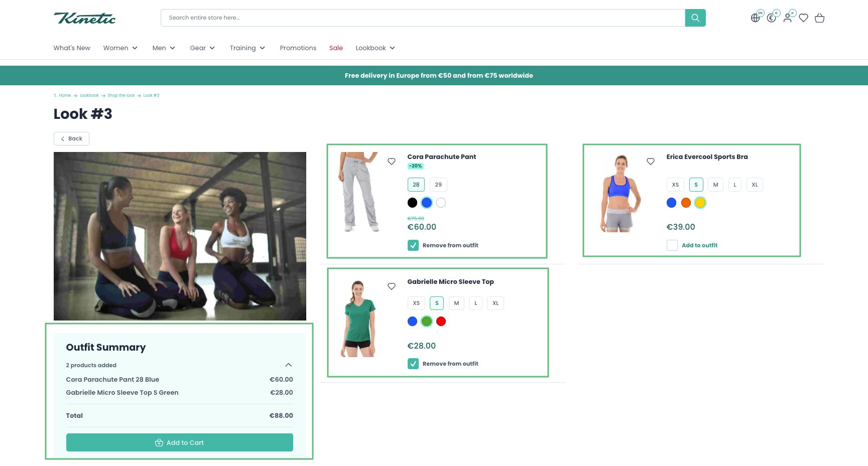
Task: Select red color for Gabrielle Top
Action: point(441,322)
